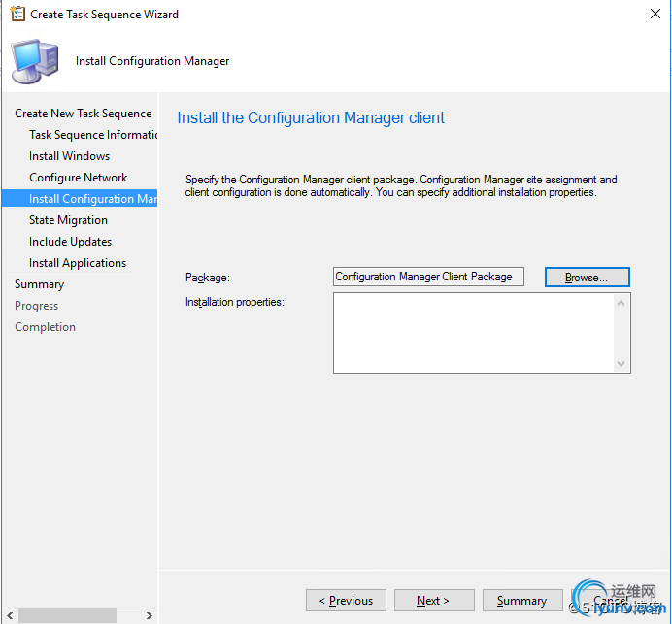672x624 pixels.
Task: Click the Summary button at bottom
Action: 522,600
